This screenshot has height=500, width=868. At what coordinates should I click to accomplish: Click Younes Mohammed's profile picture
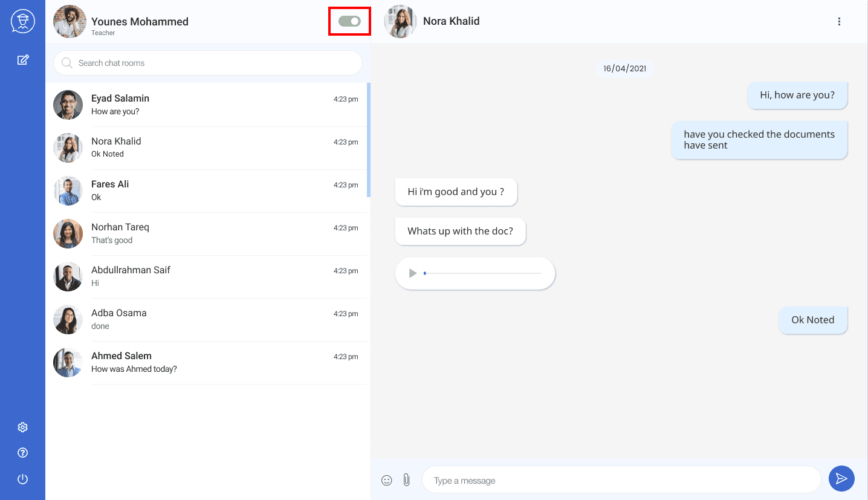pyautogui.click(x=69, y=21)
